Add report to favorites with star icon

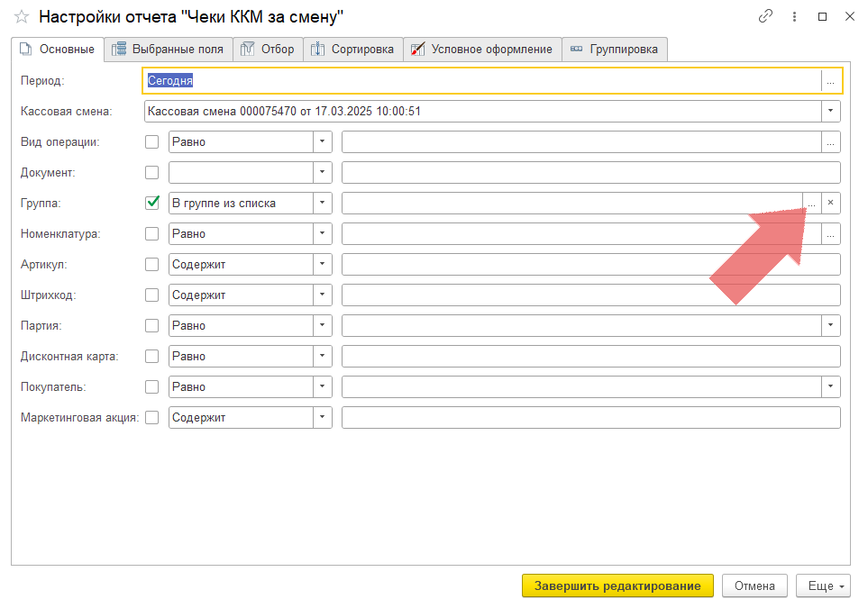tap(22, 17)
